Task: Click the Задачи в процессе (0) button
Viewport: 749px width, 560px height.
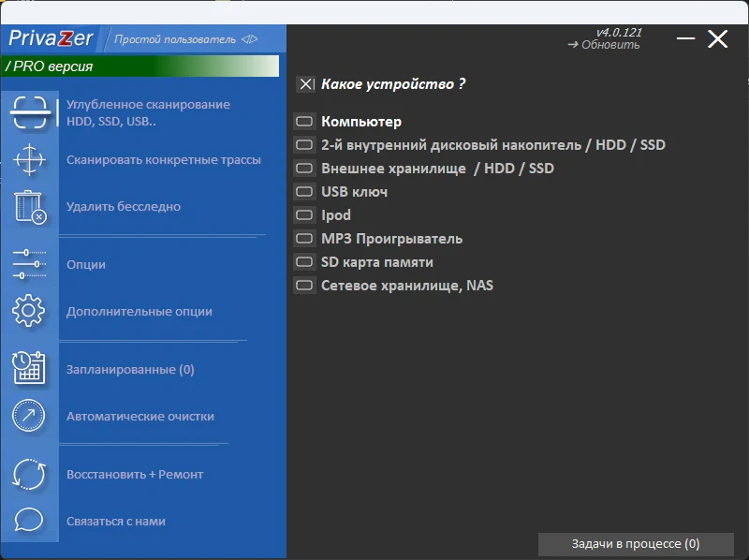Action: [636, 544]
